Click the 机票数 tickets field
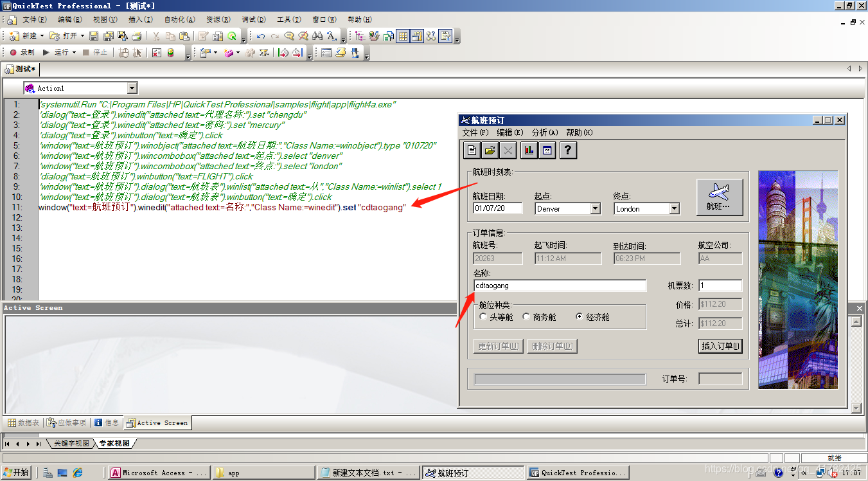868x481 pixels. click(720, 286)
